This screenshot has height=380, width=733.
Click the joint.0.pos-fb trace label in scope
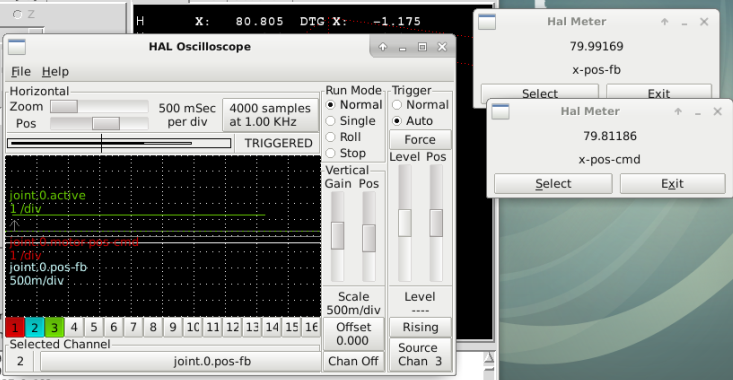click(x=48, y=267)
